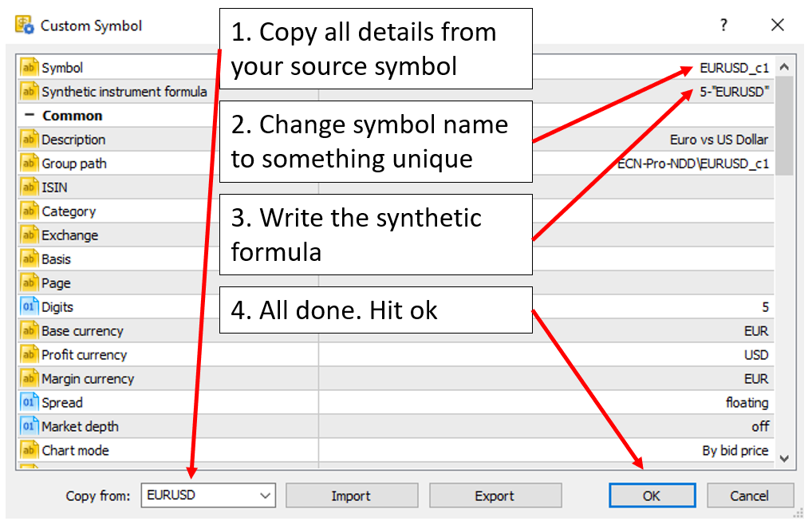Select the Symbol row label
The height and width of the screenshot is (525, 812).
pyautogui.click(x=62, y=68)
